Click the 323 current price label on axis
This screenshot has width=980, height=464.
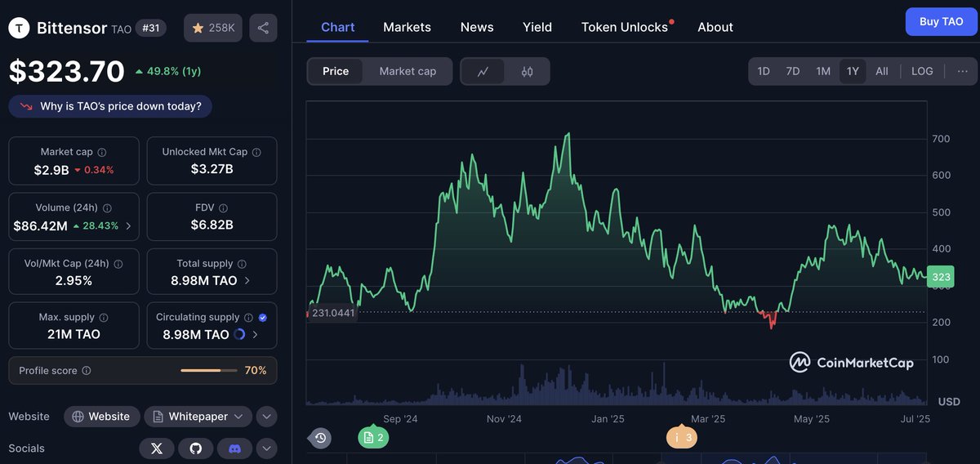point(941,278)
